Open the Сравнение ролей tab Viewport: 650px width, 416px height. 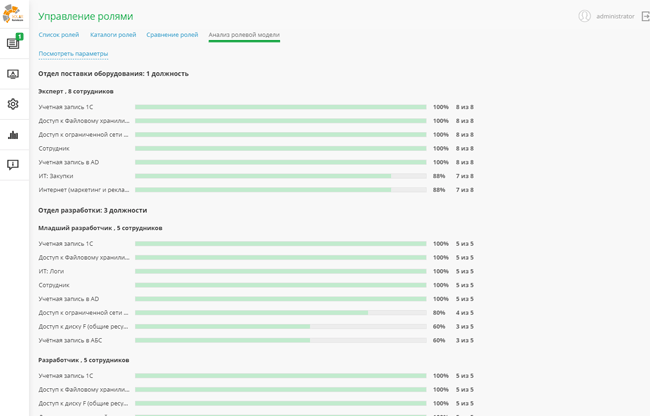click(172, 35)
